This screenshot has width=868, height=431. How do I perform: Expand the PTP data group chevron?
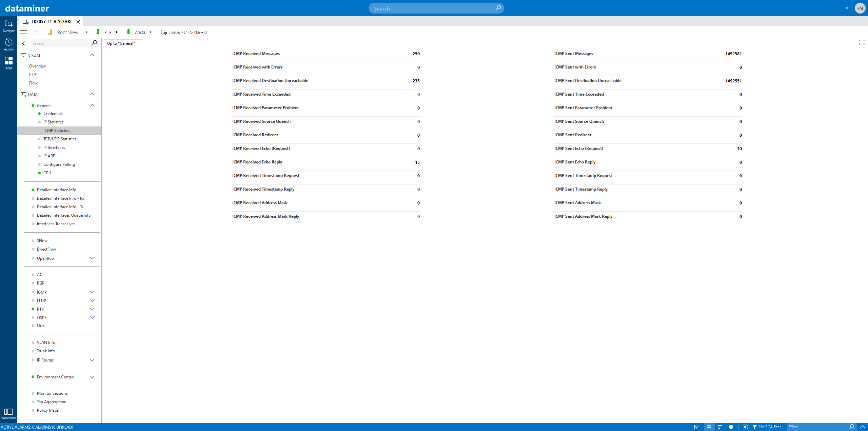92,309
